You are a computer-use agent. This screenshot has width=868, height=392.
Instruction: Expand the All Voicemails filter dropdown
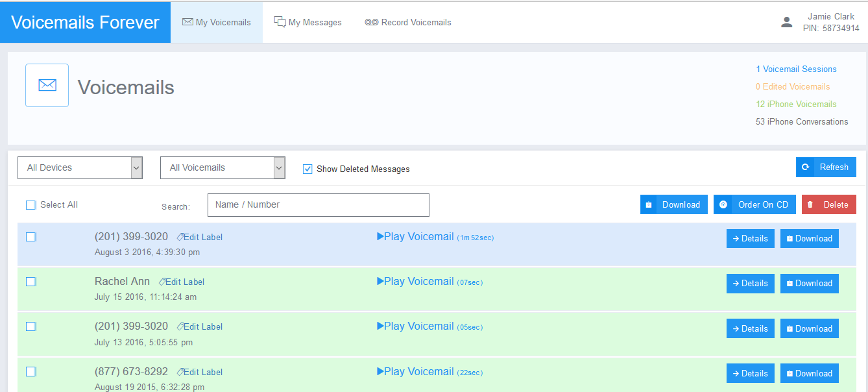223,167
